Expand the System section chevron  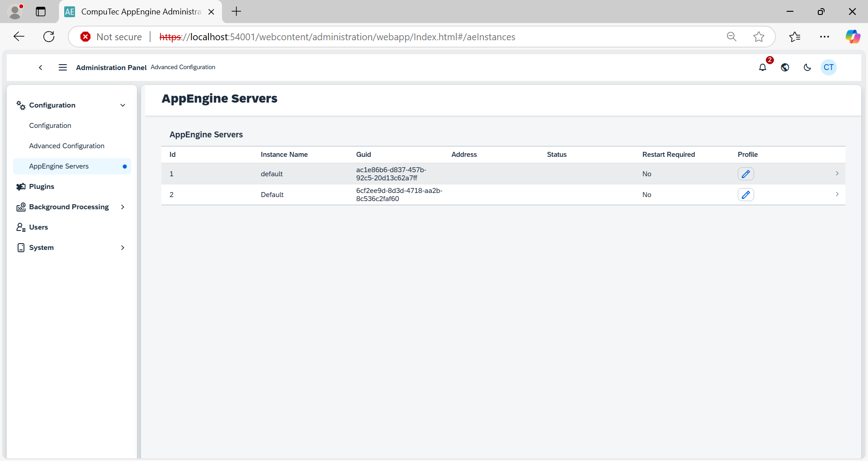click(123, 247)
